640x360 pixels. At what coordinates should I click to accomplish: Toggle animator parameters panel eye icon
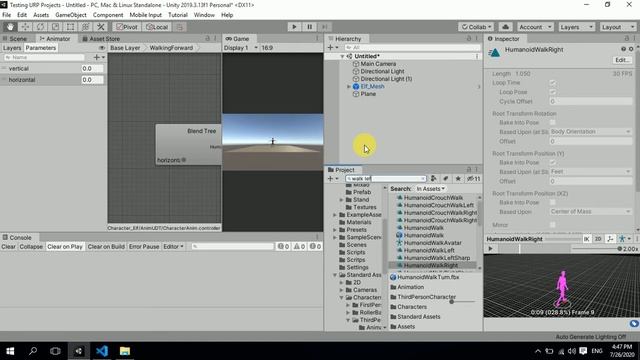pos(102,48)
